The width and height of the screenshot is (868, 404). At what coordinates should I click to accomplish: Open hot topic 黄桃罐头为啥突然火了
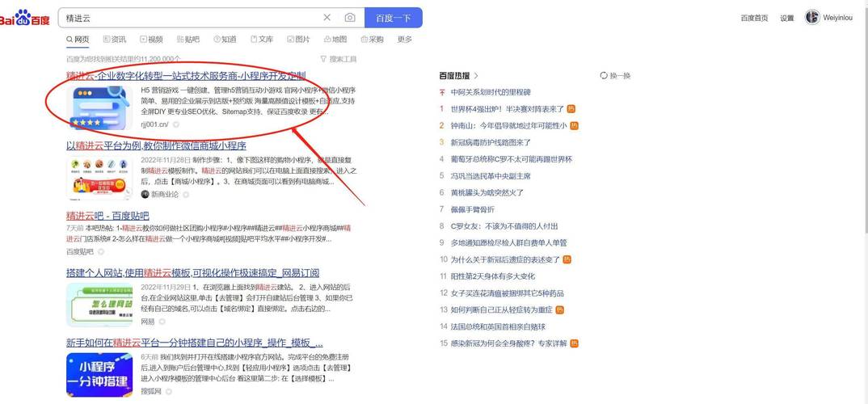[487, 192]
